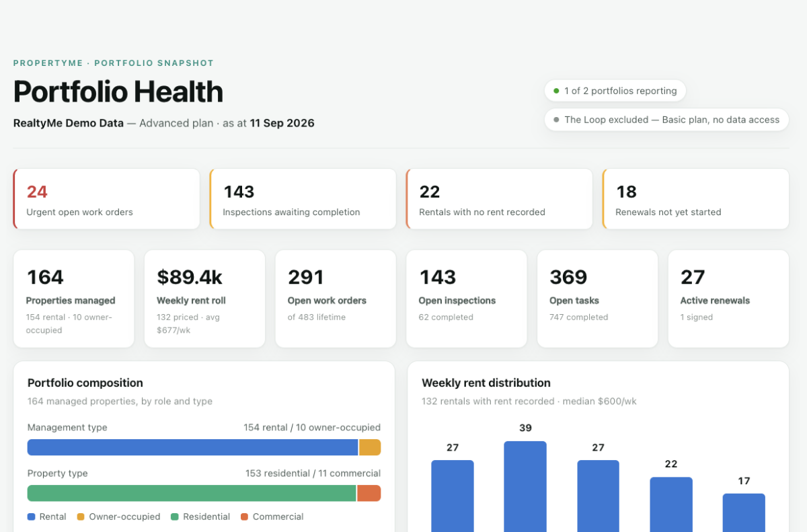Click the '1 signed' text

pyautogui.click(x=697, y=317)
